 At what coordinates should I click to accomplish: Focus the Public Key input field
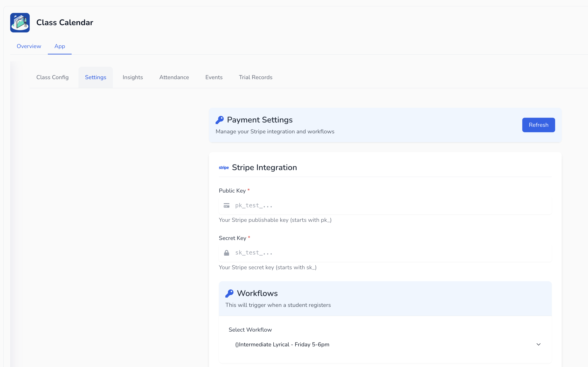click(x=385, y=206)
